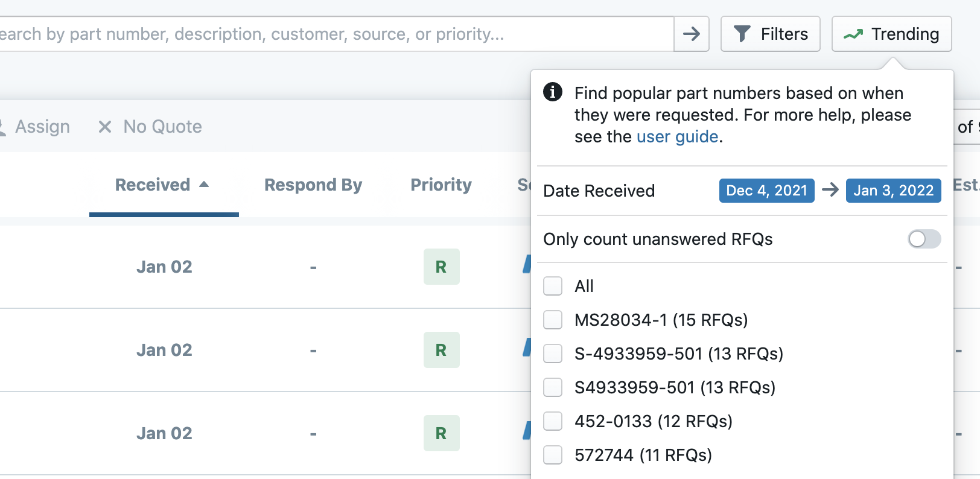Click the R priority badge in first row
Image resolution: width=980 pixels, height=479 pixels.
click(441, 267)
